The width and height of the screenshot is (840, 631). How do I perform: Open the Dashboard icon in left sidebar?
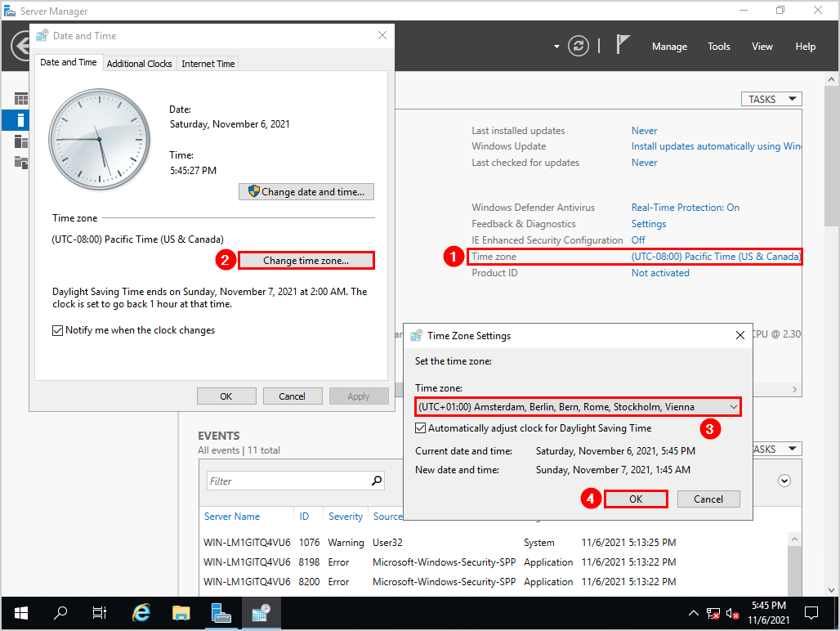[x=21, y=99]
